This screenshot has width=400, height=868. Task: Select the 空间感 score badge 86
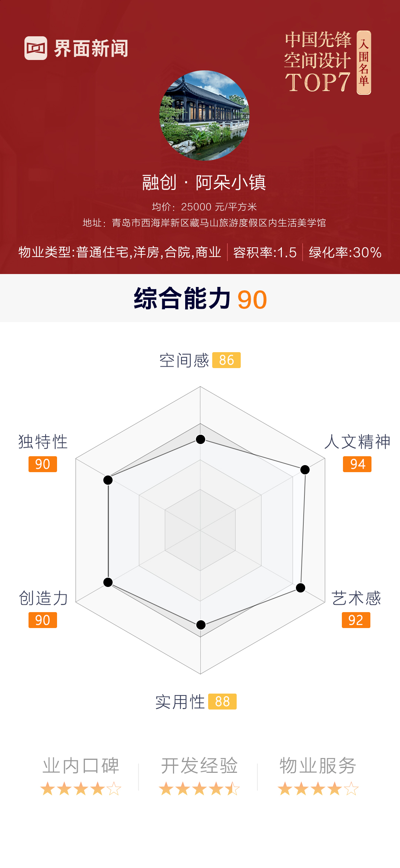(226, 360)
